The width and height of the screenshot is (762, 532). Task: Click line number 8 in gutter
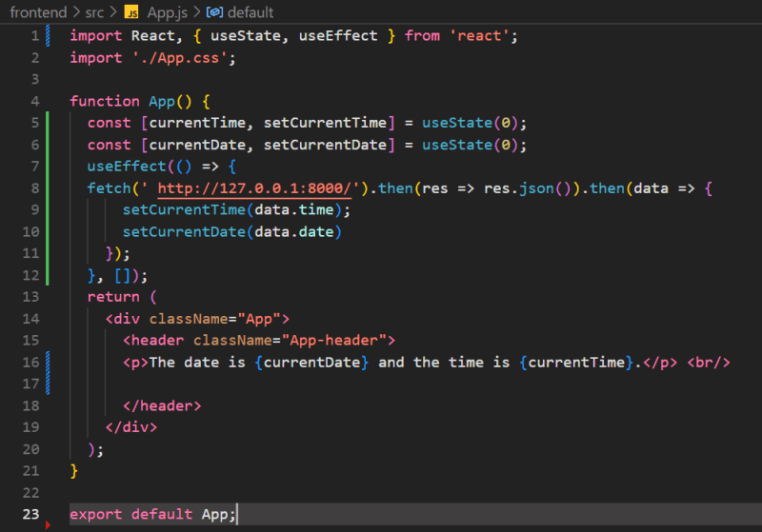(35, 188)
